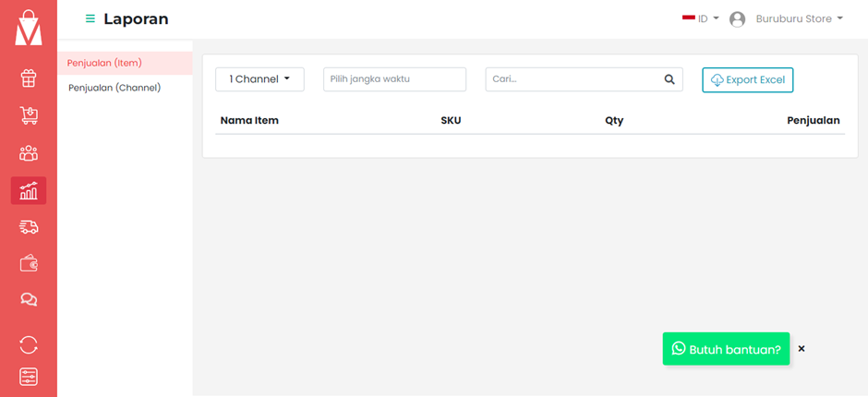Click the Pilih jangka waktu date field
This screenshot has height=397, width=868.
pos(394,79)
